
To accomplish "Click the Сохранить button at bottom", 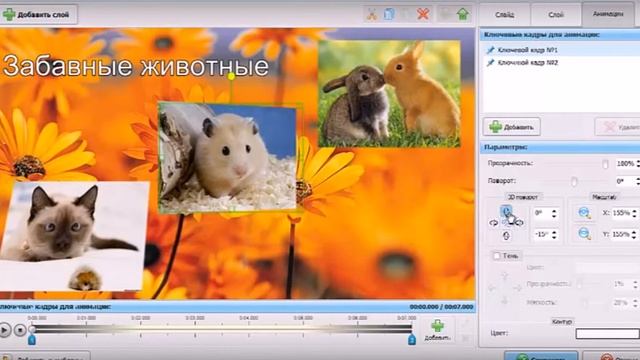I will 541,356.
